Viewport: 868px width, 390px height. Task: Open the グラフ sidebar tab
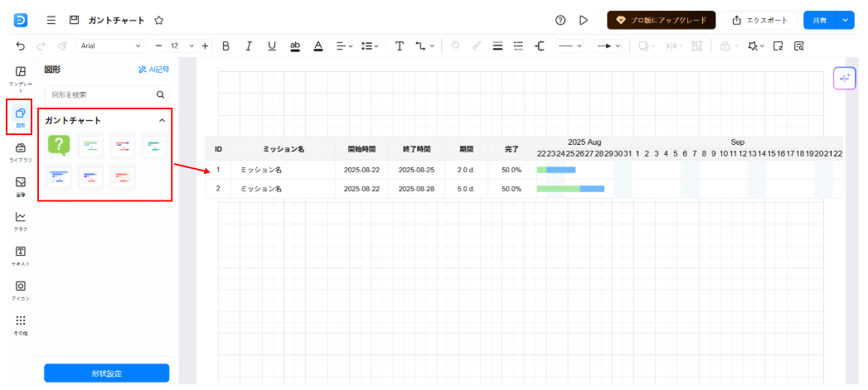[21, 221]
